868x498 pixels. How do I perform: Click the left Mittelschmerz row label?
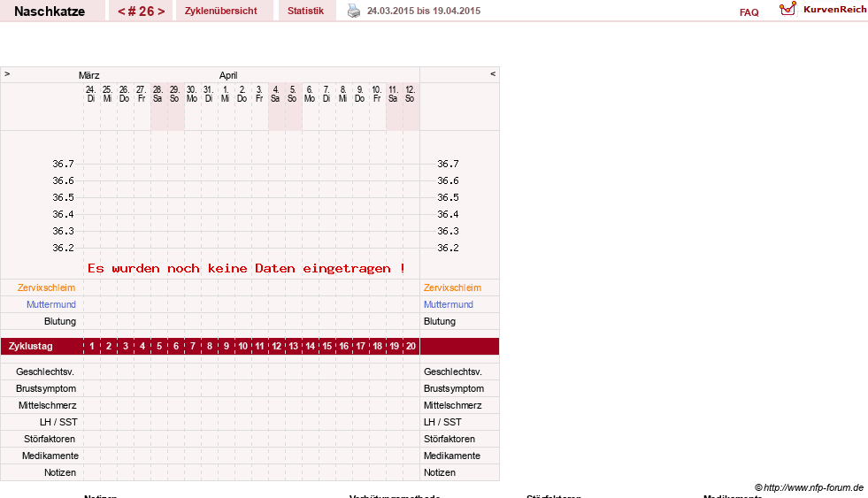(48, 406)
